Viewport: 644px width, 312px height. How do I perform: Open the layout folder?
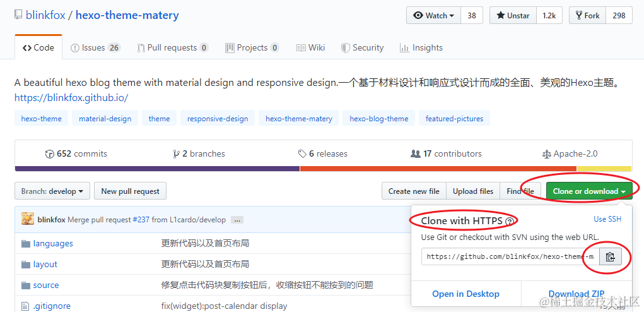(45, 264)
